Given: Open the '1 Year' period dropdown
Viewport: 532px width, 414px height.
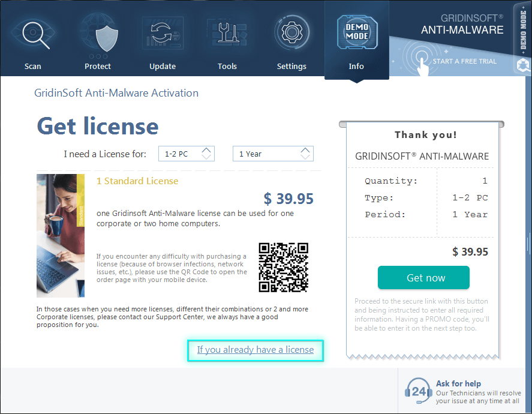Looking at the screenshot, I should pyautogui.click(x=266, y=154).
